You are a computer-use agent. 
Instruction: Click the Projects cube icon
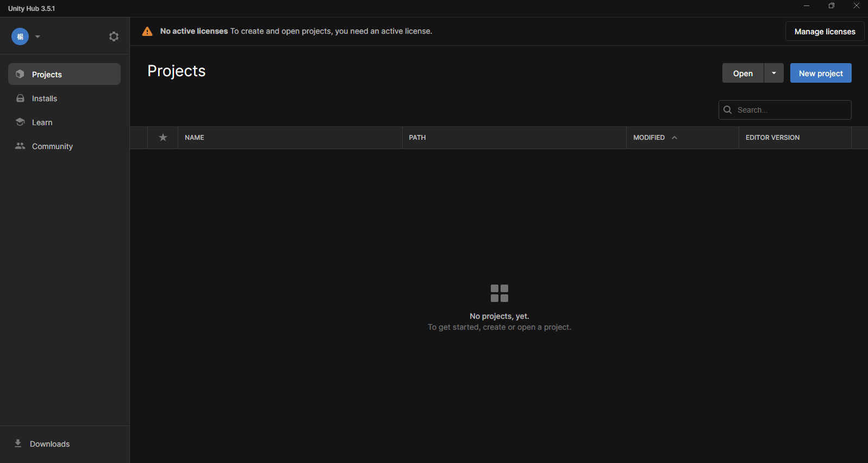click(x=20, y=74)
